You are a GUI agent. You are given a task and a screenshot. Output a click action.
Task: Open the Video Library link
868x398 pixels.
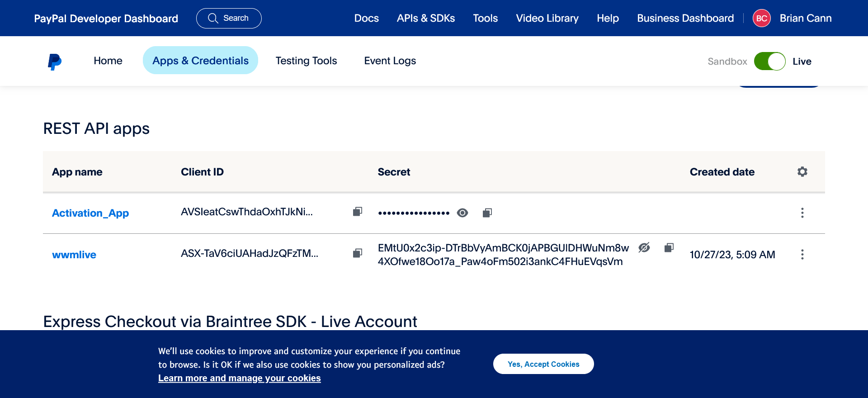(547, 18)
